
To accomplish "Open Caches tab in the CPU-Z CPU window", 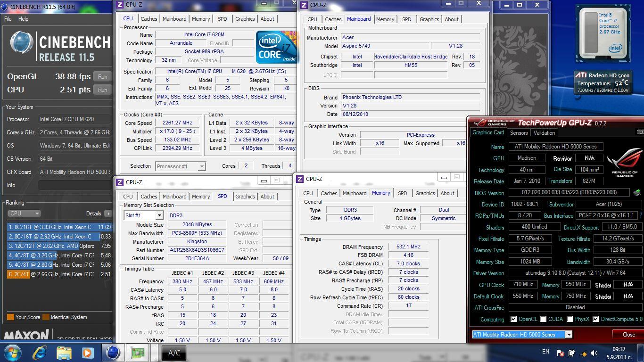I will [149, 19].
